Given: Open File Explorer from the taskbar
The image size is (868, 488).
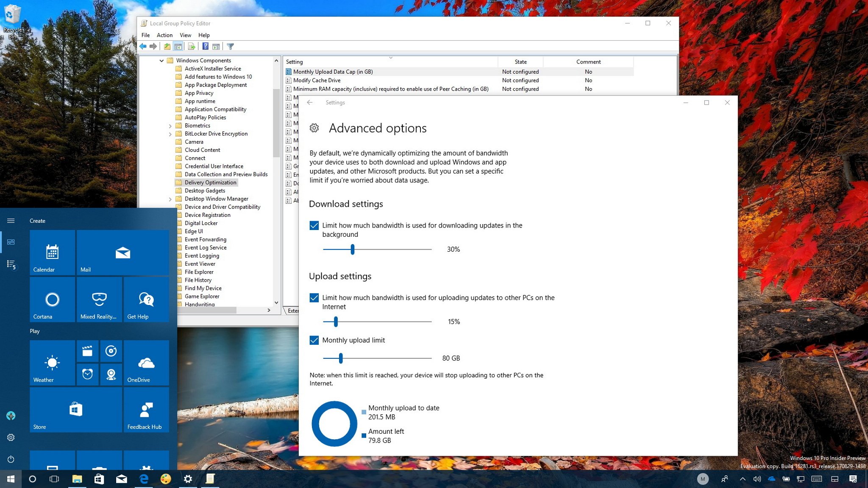Looking at the screenshot, I should point(77,479).
